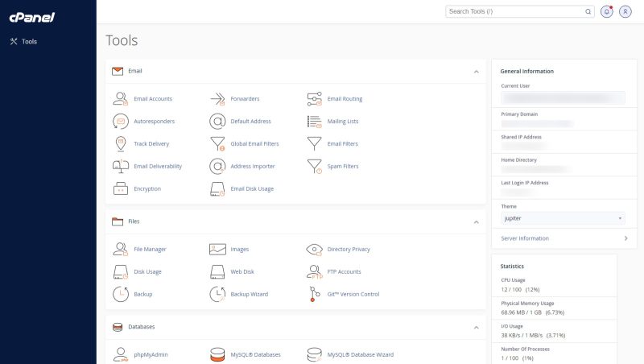Collapse the Email section
This screenshot has width=644, height=364.
pyautogui.click(x=477, y=71)
